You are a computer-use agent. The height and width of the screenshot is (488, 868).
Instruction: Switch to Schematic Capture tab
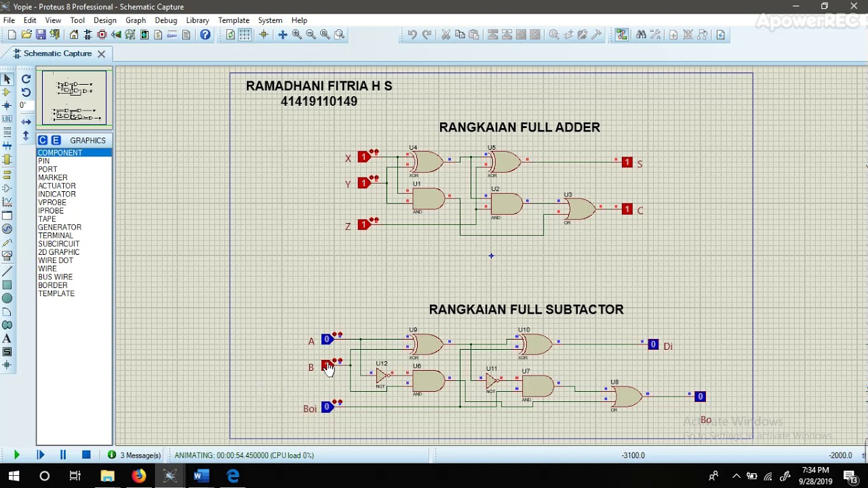(x=57, y=54)
